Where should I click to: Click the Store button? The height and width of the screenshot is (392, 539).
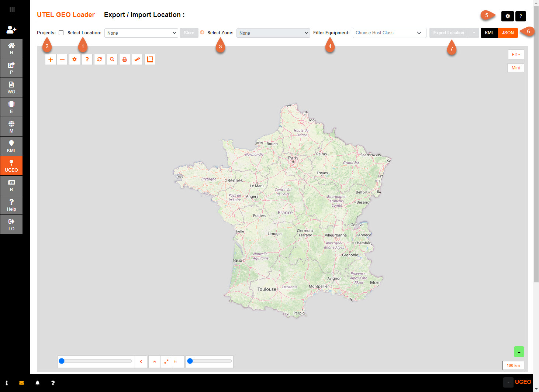coord(189,33)
